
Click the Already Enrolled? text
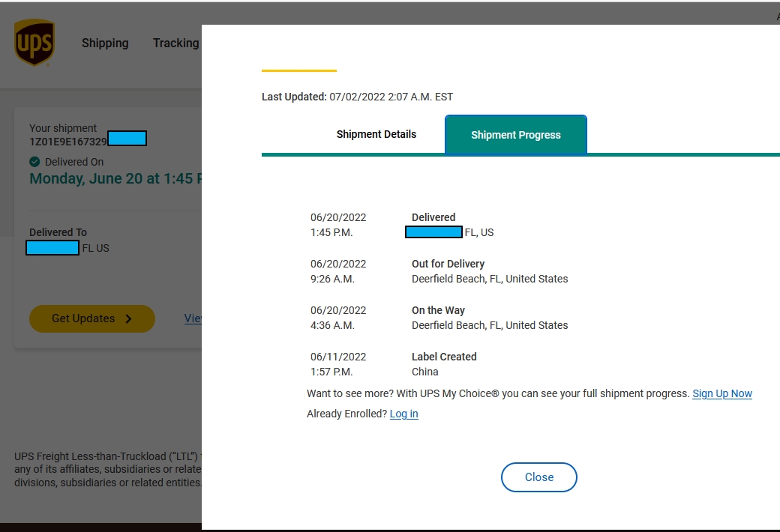[x=346, y=414]
